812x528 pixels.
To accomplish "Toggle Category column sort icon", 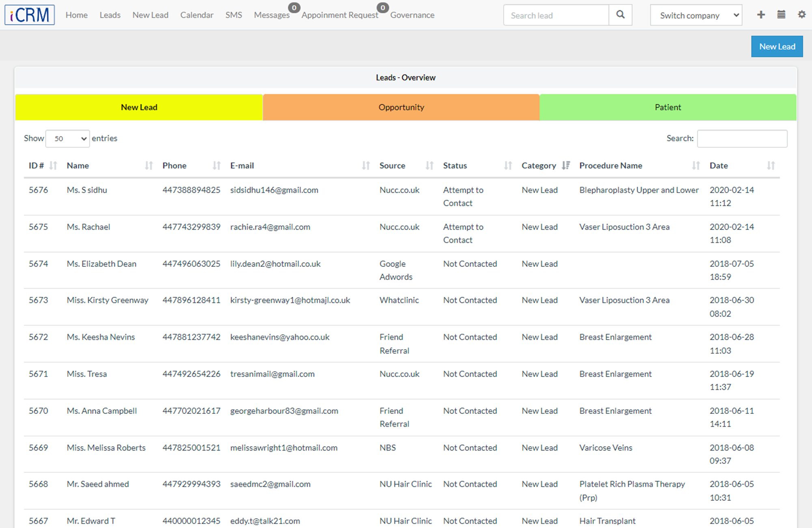I will (566, 166).
